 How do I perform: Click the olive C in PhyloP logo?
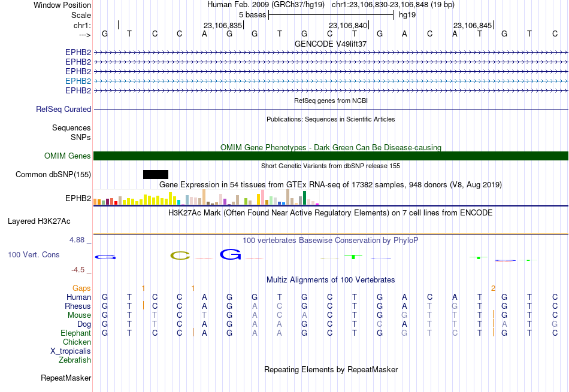pyautogui.click(x=180, y=256)
